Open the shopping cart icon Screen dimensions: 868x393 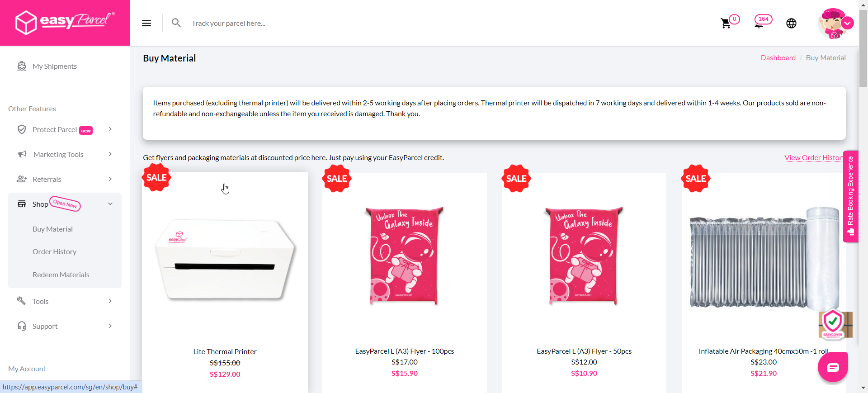point(726,23)
